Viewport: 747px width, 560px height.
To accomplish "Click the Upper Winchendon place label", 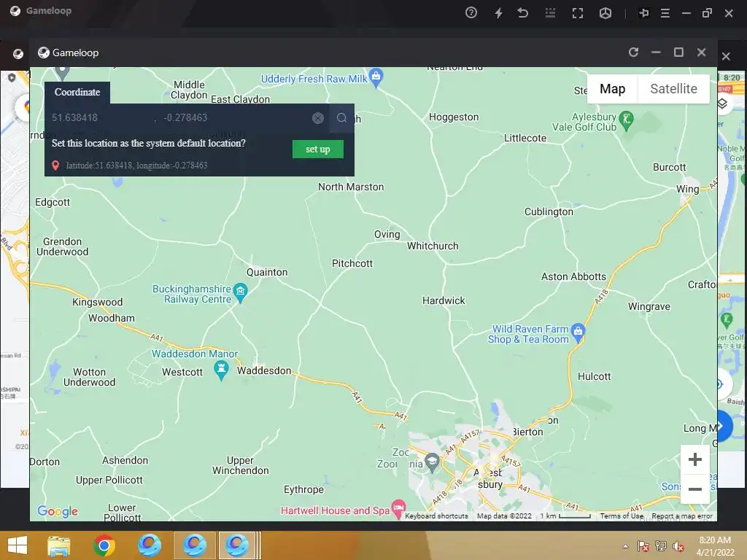I will (x=241, y=465).
